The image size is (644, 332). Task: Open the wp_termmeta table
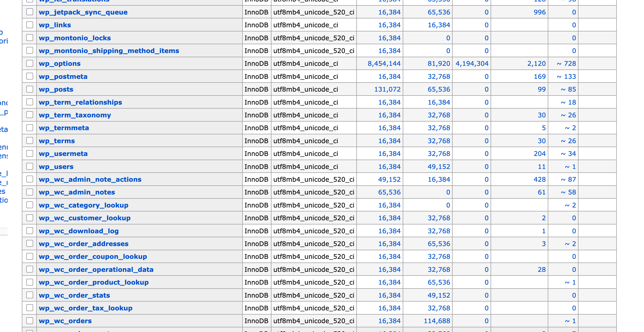(64, 128)
